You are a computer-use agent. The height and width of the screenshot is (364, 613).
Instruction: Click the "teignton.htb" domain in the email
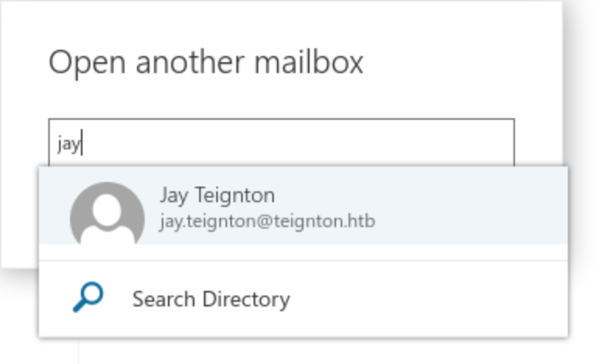(x=324, y=222)
